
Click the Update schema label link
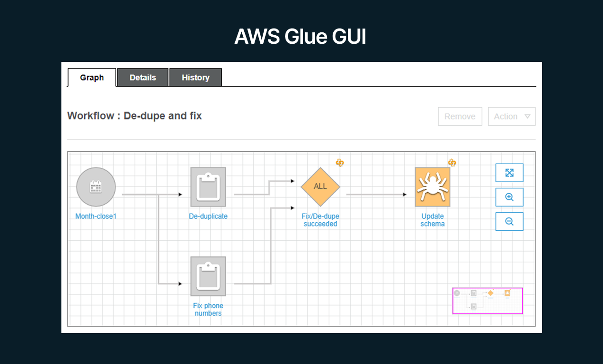[433, 220]
